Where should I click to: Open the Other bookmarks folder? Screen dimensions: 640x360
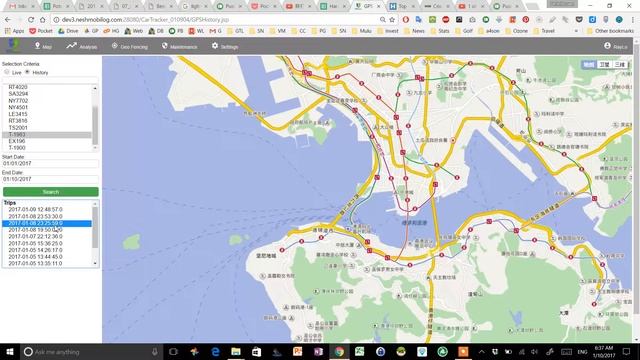610,31
